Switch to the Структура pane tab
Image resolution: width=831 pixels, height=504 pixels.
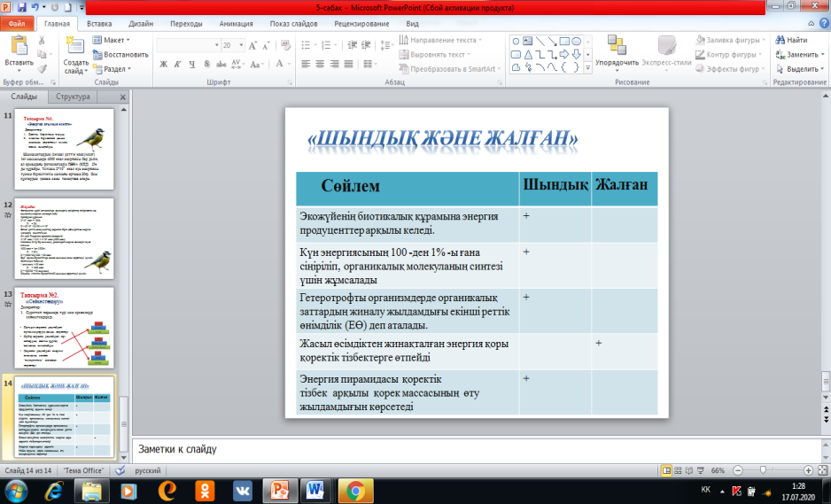(72, 97)
